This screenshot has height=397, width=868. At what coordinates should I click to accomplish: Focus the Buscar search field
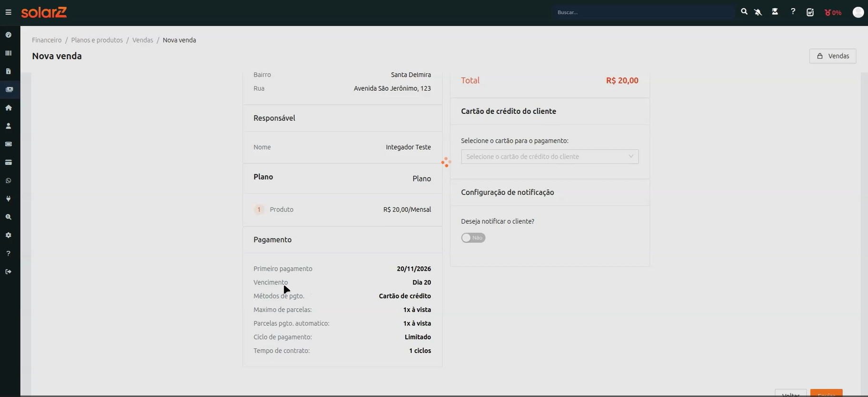[643, 12]
